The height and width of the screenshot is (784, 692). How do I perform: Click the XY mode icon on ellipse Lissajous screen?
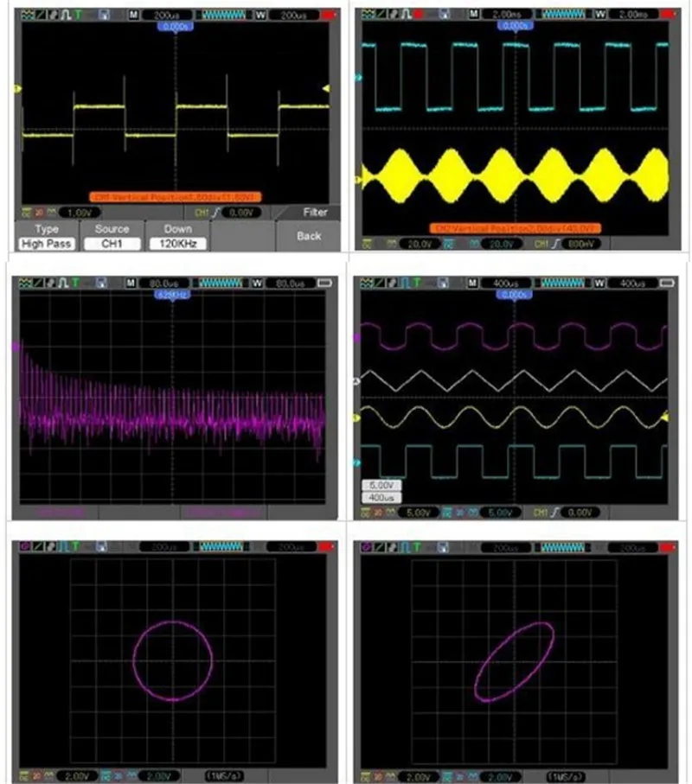[x=367, y=547]
